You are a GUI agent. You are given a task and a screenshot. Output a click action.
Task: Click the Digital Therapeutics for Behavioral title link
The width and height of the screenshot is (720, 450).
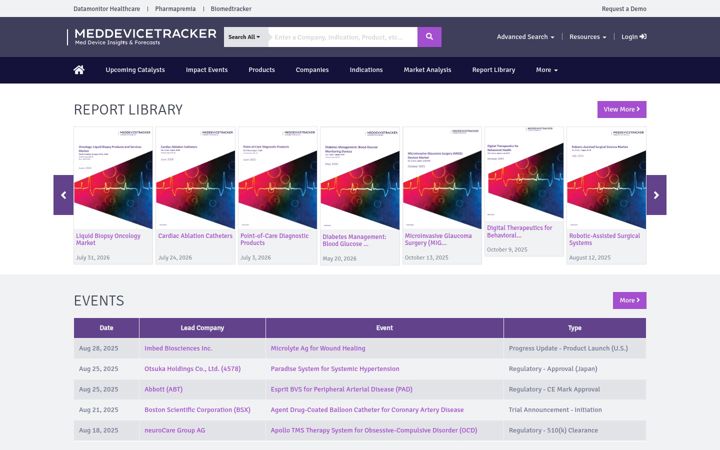tap(519, 231)
